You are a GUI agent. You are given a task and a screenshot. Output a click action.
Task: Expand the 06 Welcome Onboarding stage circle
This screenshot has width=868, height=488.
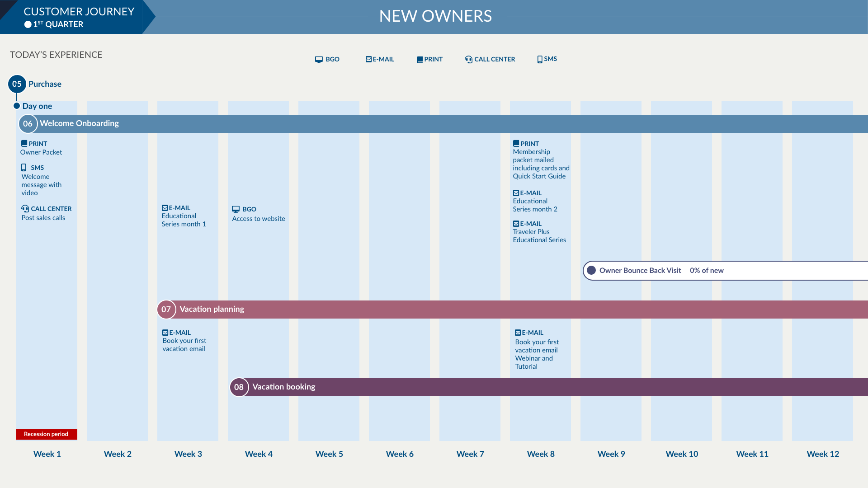click(x=28, y=123)
